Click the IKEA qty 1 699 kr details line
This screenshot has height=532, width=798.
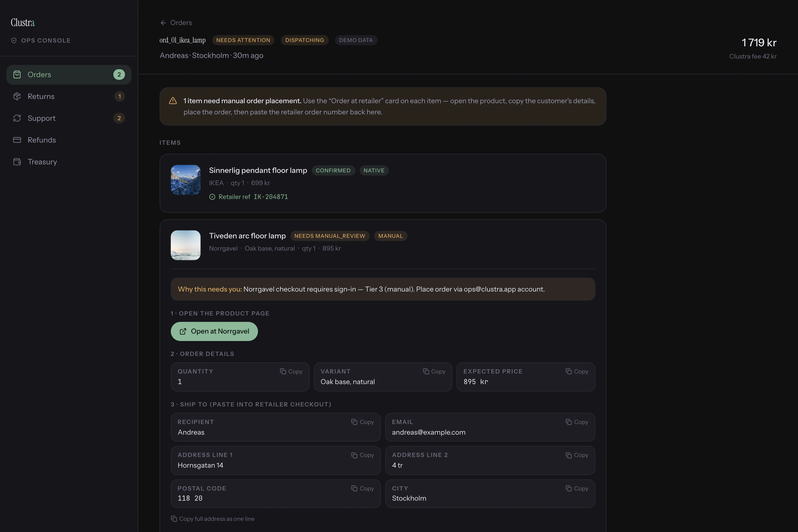point(239,183)
